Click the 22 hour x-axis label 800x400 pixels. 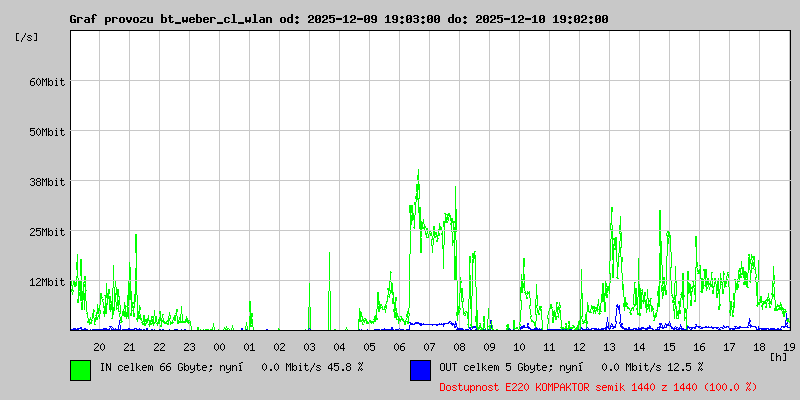coord(160,347)
